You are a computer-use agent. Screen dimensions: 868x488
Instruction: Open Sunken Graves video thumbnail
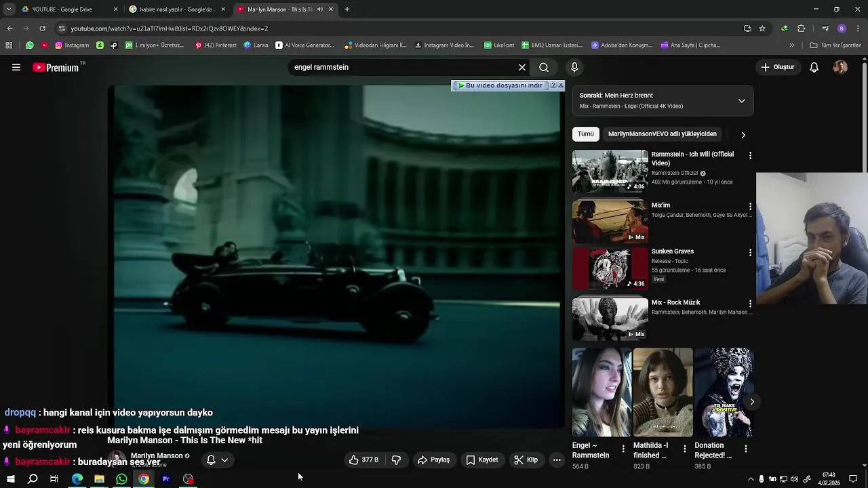point(610,269)
